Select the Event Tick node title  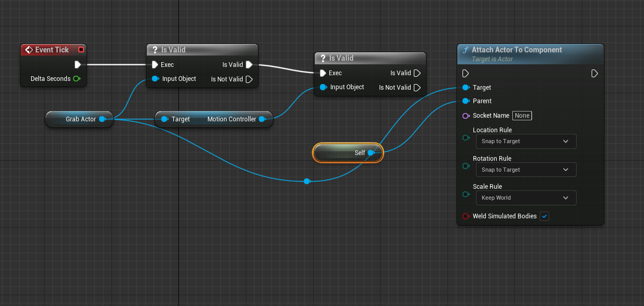52,50
